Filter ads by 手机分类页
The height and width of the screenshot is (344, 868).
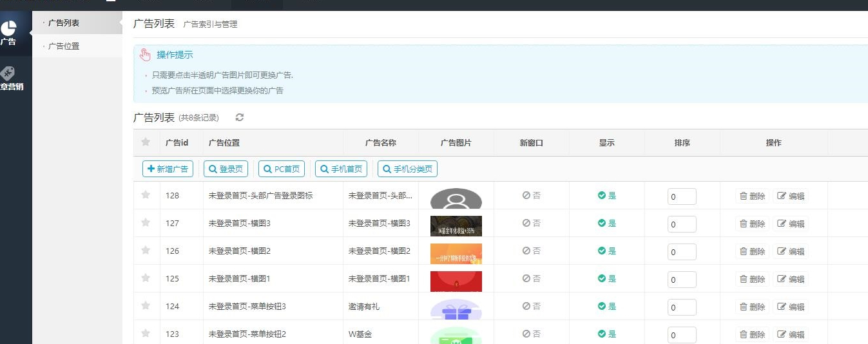(x=407, y=169)
